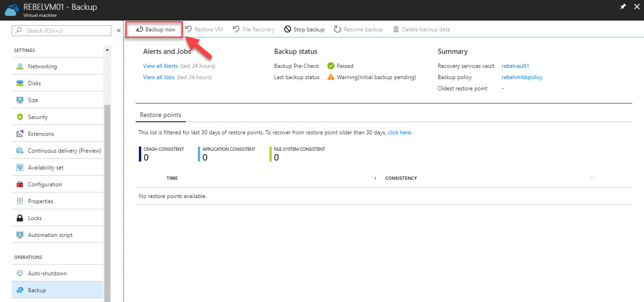
Task: Pin the Backup blade
Action: (x=623, y=7)
